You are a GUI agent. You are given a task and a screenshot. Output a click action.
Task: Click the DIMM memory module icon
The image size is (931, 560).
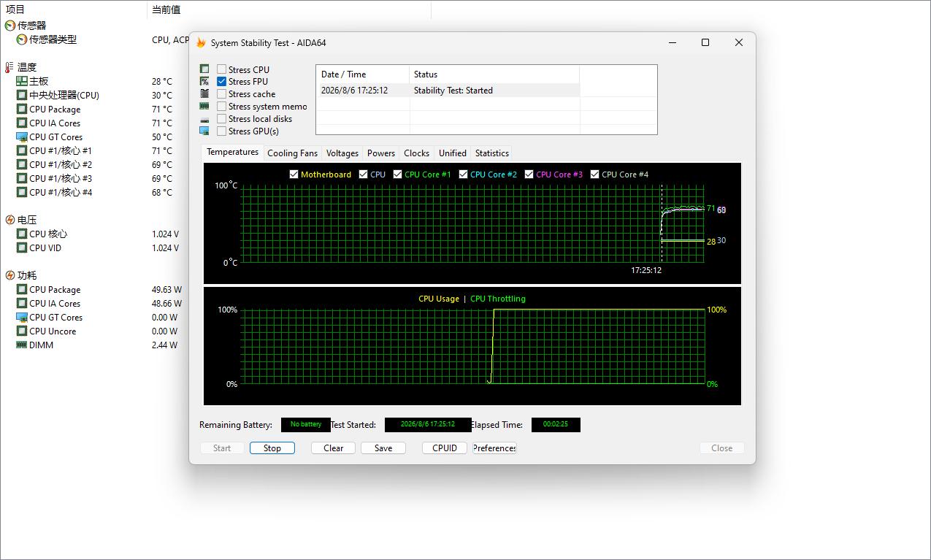pos(22,345)
